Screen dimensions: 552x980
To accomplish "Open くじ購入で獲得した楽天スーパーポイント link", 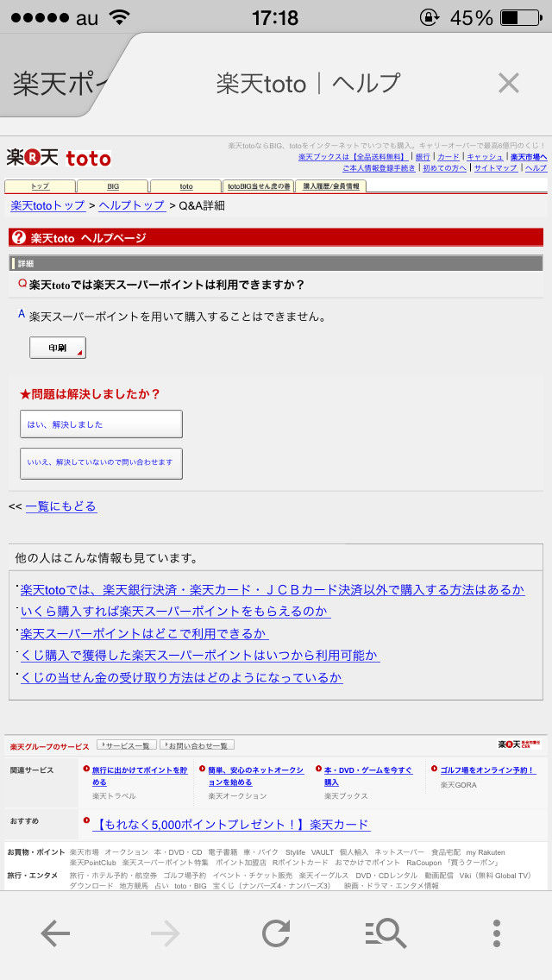I will 200,656.
